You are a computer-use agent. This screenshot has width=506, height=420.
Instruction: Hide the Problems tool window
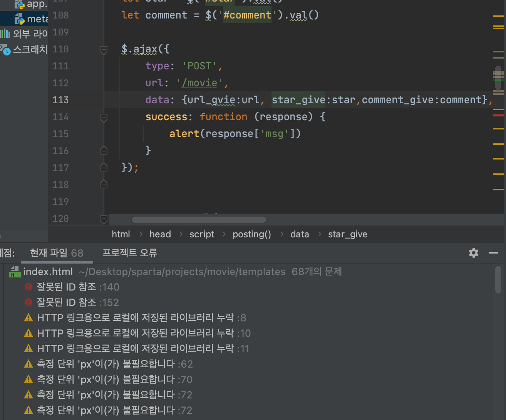pyautogui.click(x=494, y=253)
